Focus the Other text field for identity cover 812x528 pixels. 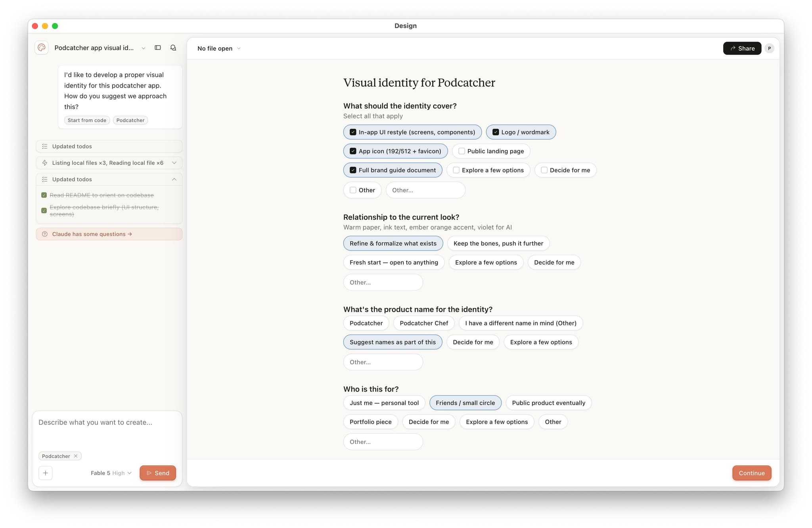click(425, 190)
